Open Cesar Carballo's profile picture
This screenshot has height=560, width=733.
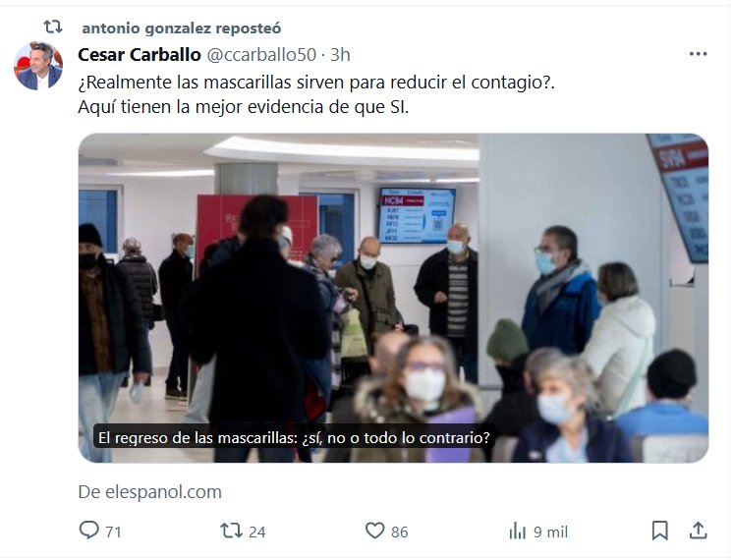[x=38, y=66]
